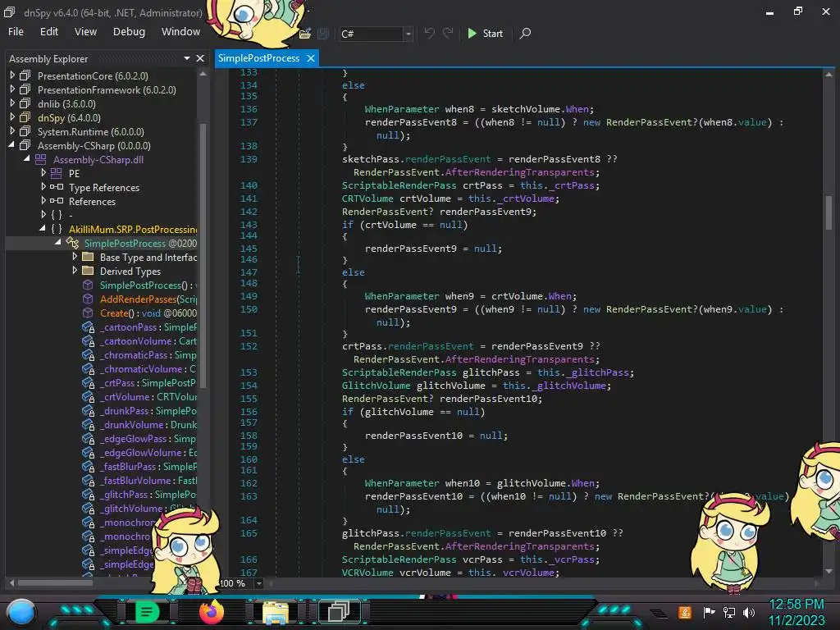Select the _drunkPass field
The width and height of the screenshot is (840, 630).
148,410
